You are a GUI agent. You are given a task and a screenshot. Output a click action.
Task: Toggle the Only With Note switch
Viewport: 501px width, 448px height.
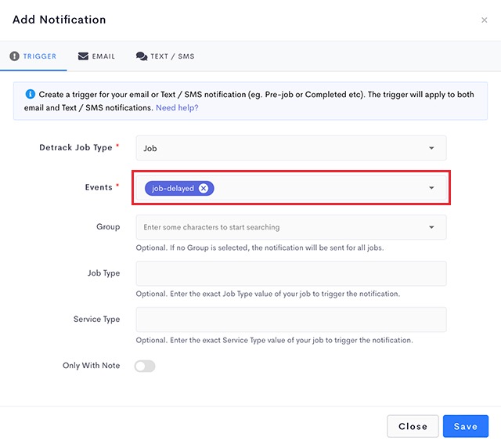pyautogui.click(x=145, y=366)
